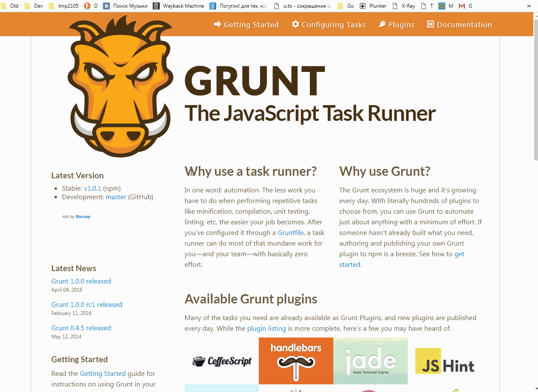Open the master development link
538x392 pixels.
116,197
